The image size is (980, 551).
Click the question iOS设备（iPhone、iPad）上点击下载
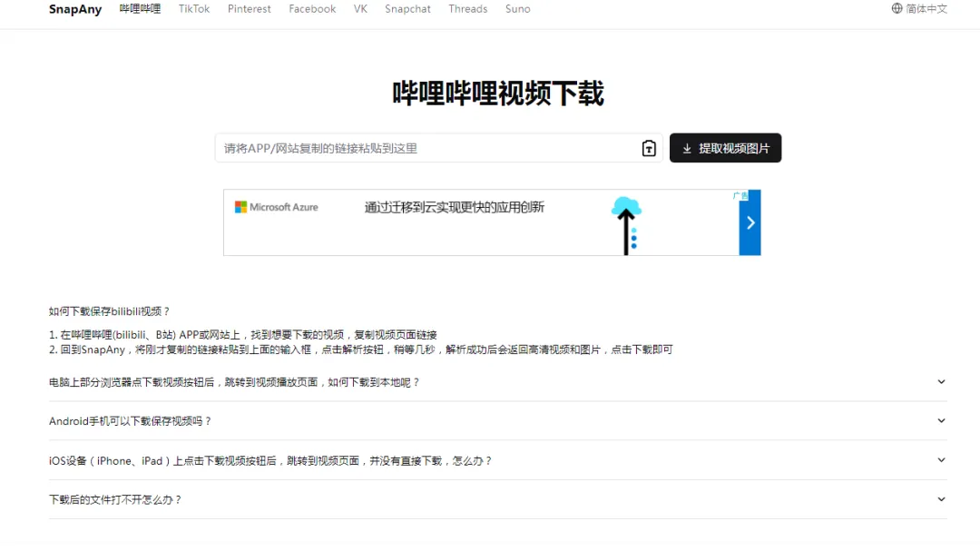[x=270, y=461]
